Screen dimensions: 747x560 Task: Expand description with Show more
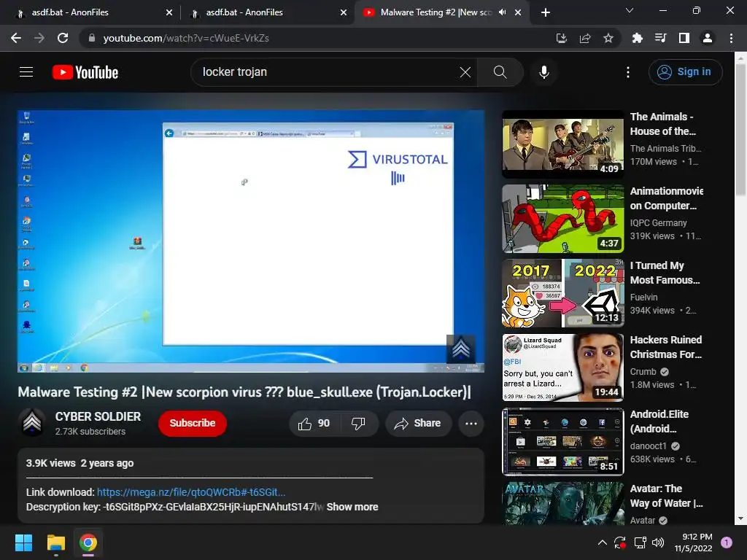pos(352,507)
